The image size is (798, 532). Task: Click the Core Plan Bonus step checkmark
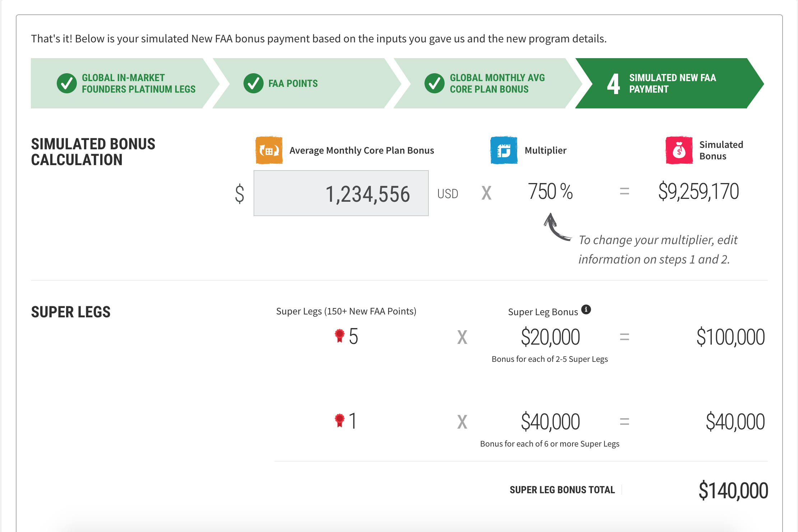coord(434,83)
